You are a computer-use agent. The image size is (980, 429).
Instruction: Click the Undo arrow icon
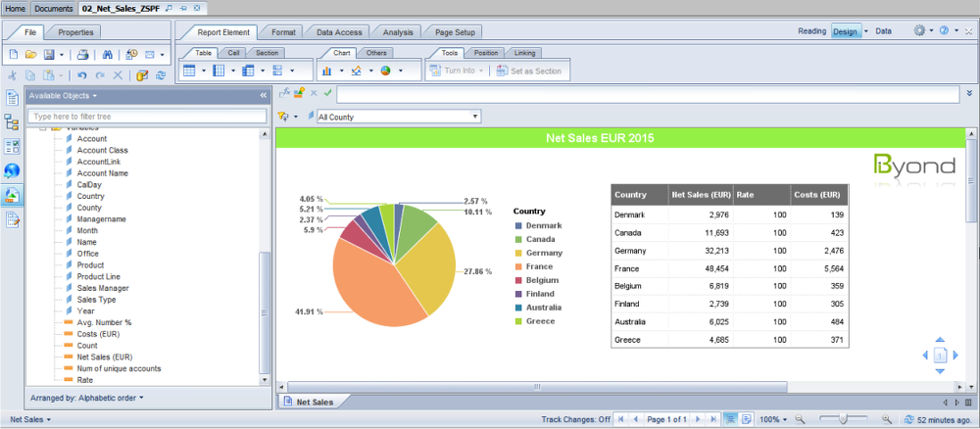pyautogui.click(x=82, y=75)
